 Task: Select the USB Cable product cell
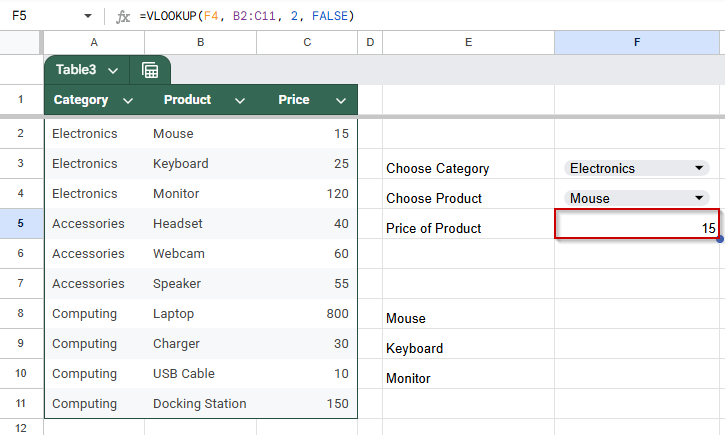pos(200,374)
